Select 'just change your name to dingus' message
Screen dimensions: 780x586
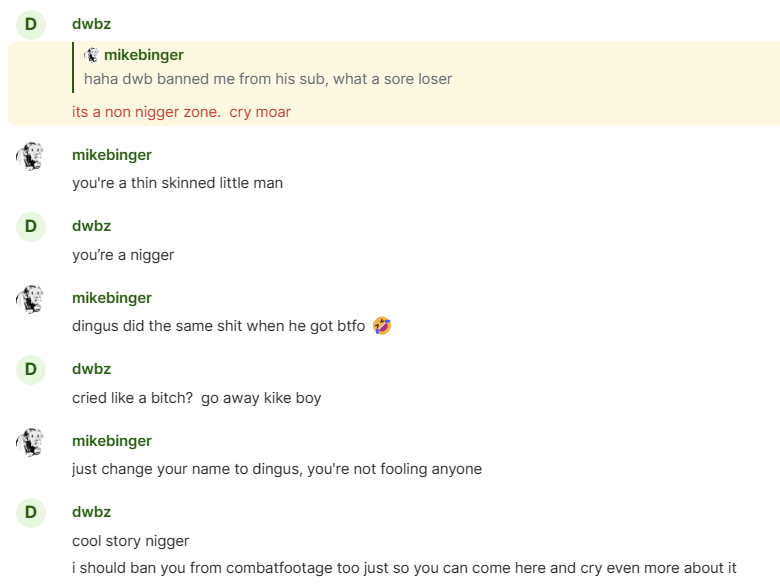tap(277, 469)
